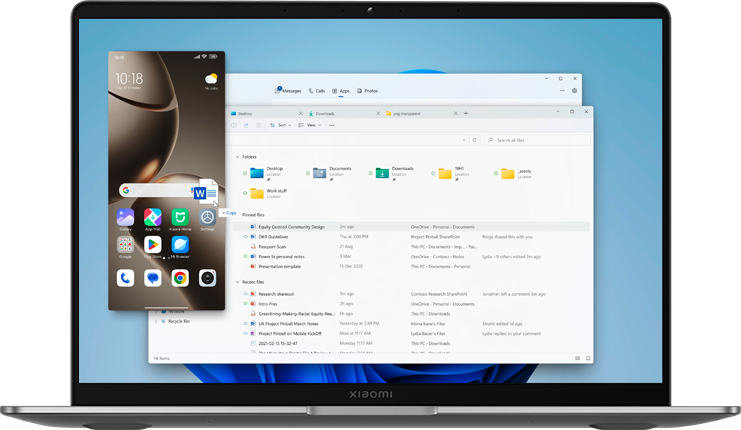Open Phone Link settings gear
This screenshot has width=741, height=430.
(x=575, y=91)
